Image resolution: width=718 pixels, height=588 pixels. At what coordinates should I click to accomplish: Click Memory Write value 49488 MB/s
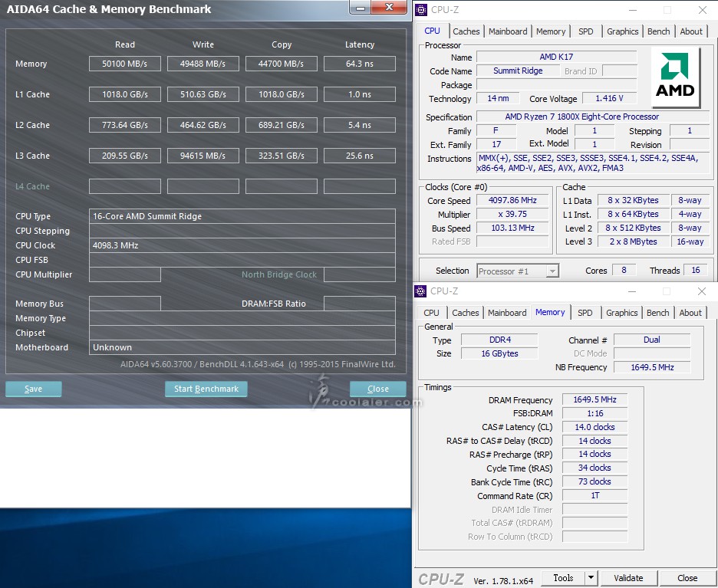click(x=203, y=64)
